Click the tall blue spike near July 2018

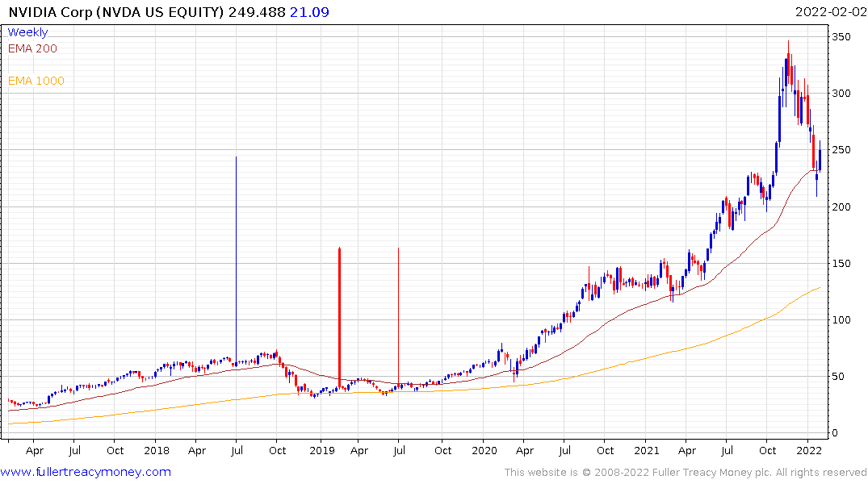coord(237,260)
